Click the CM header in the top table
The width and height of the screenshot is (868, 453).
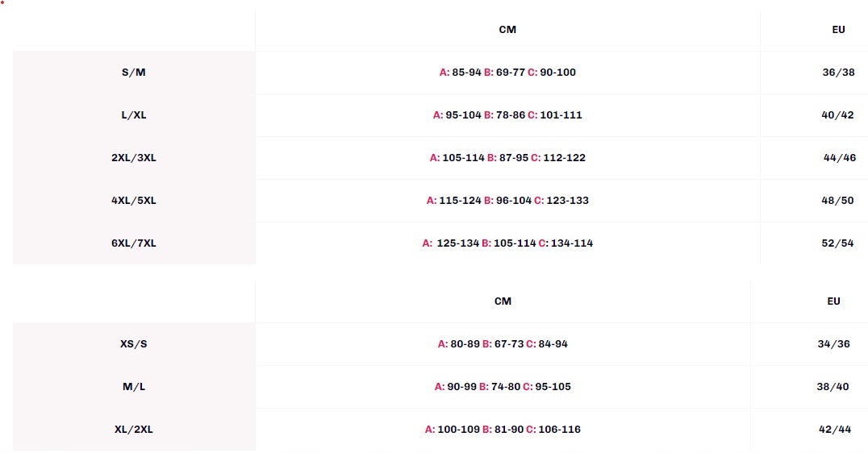[x=507, y=30]
